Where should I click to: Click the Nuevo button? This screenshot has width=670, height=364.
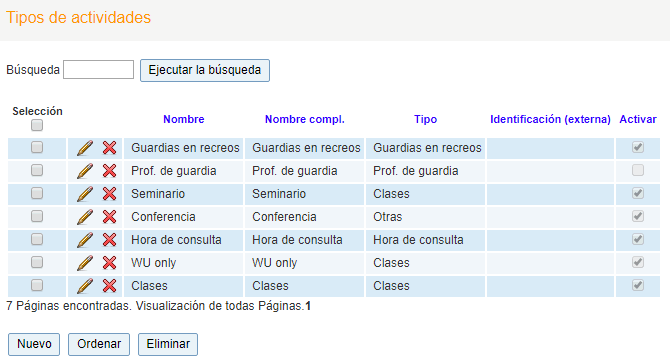click(34, 344)
